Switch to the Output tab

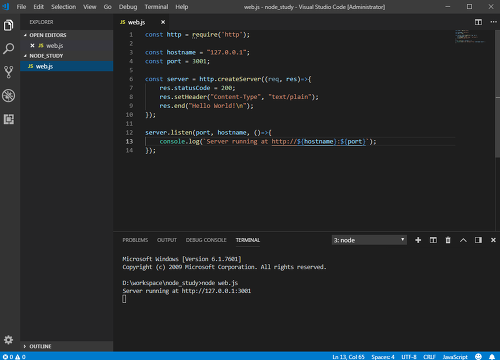(167, 240)
